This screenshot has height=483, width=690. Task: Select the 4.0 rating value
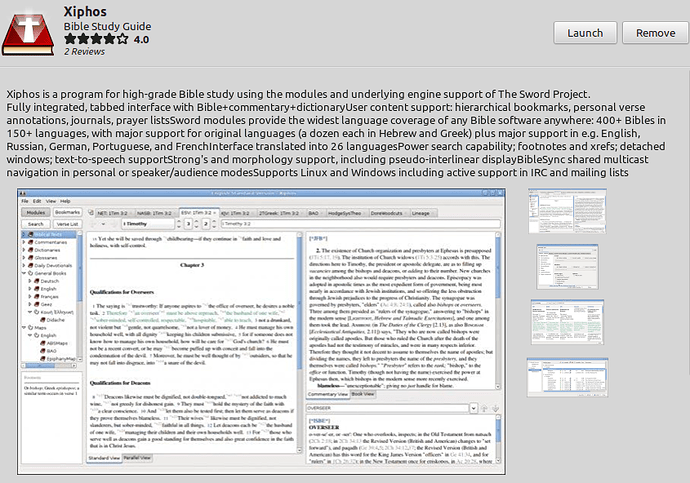[141, 40]
